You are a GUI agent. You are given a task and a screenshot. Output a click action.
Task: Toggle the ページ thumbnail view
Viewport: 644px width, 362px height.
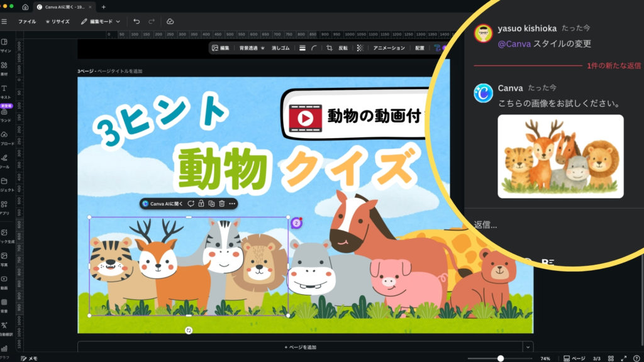(574, 358)
